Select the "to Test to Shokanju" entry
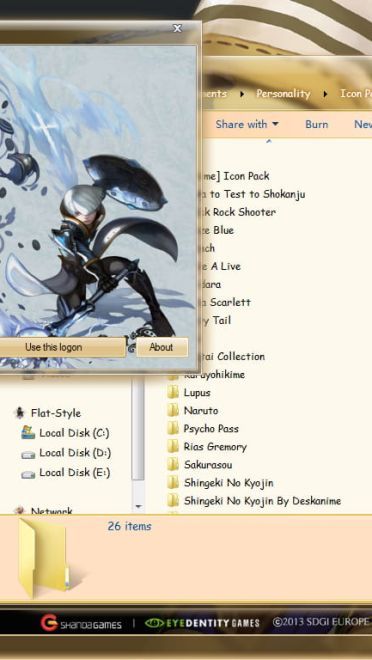Viewport: 372px width, 660px height. click(x=254, y=194)
